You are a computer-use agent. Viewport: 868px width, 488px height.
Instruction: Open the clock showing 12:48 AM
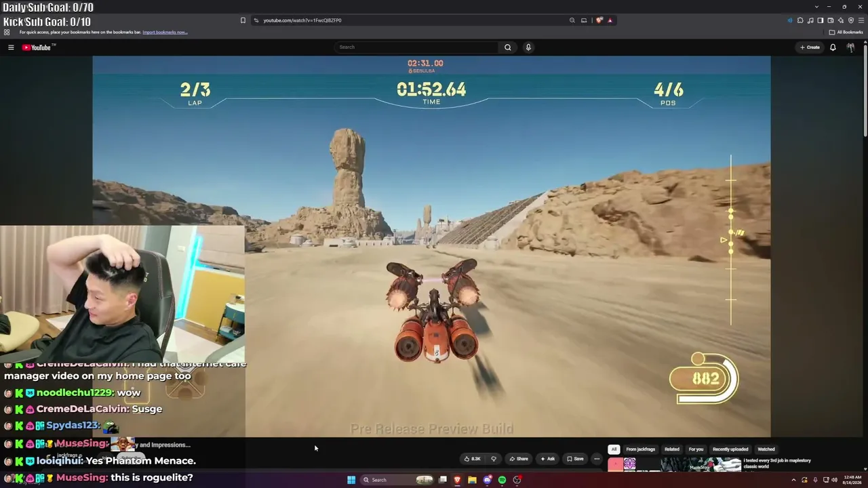(x=852, y=480)
